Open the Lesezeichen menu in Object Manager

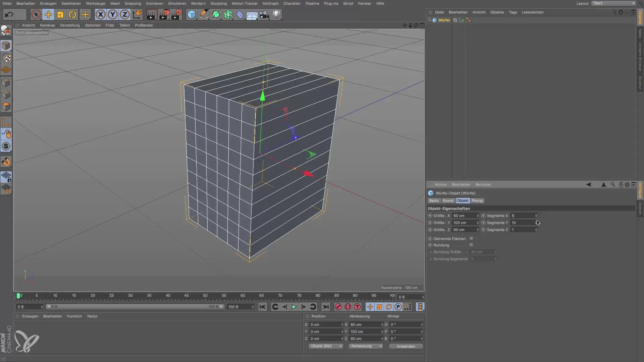(x=532, y=12)
